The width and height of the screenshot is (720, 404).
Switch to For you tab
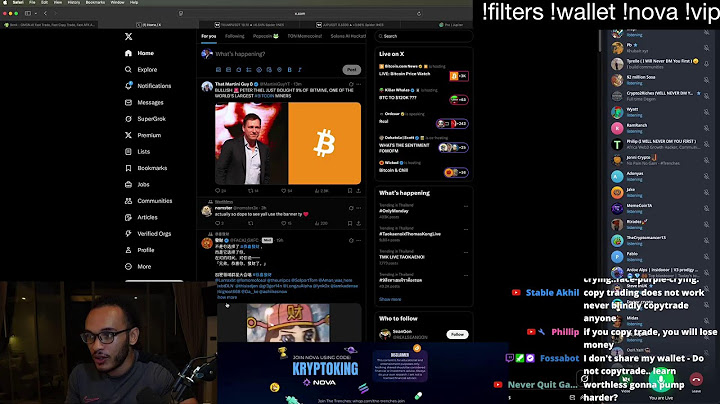(x=208, y=36)
